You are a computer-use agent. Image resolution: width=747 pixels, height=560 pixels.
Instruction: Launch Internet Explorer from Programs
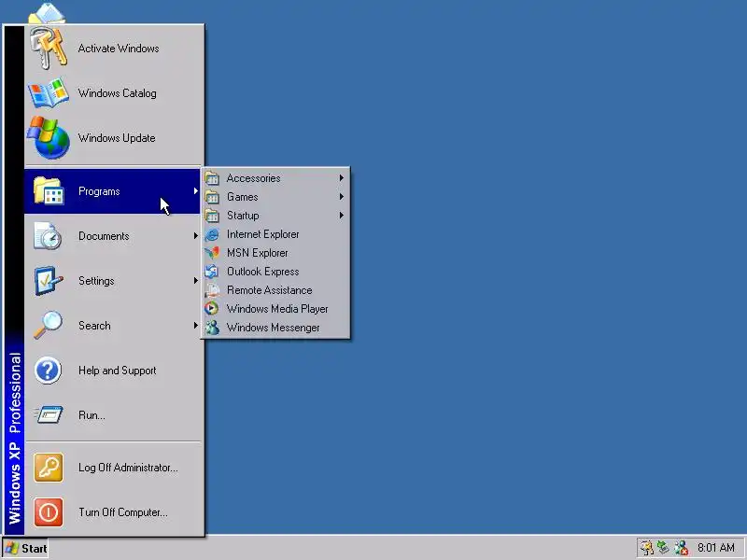click(x=275, y=234)
